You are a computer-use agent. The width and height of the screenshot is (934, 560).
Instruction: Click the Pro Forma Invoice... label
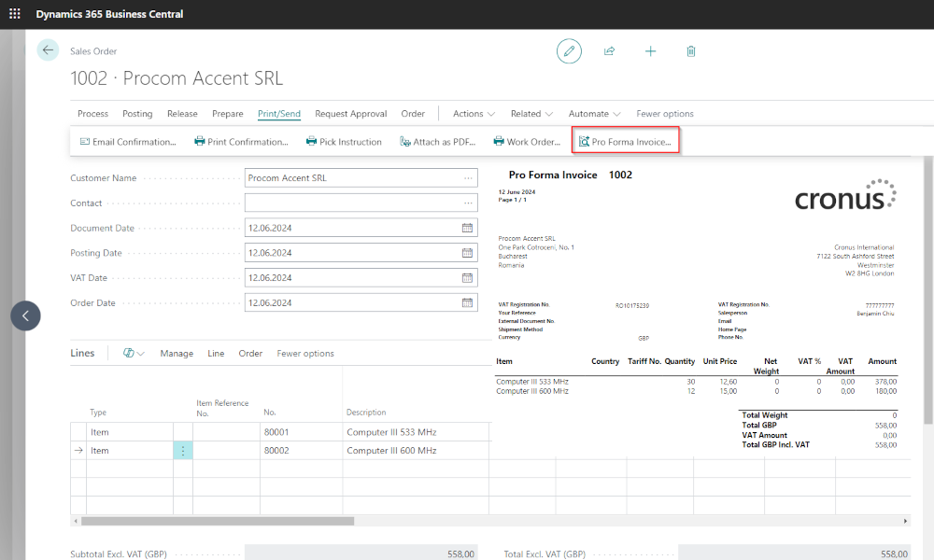(x=631, y=142)
